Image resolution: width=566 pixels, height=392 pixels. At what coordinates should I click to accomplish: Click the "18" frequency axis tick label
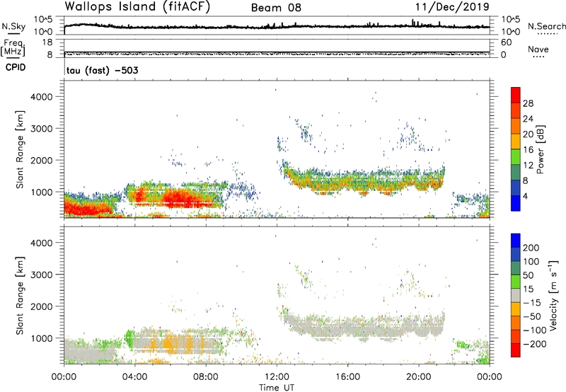[x=47, y=42]
